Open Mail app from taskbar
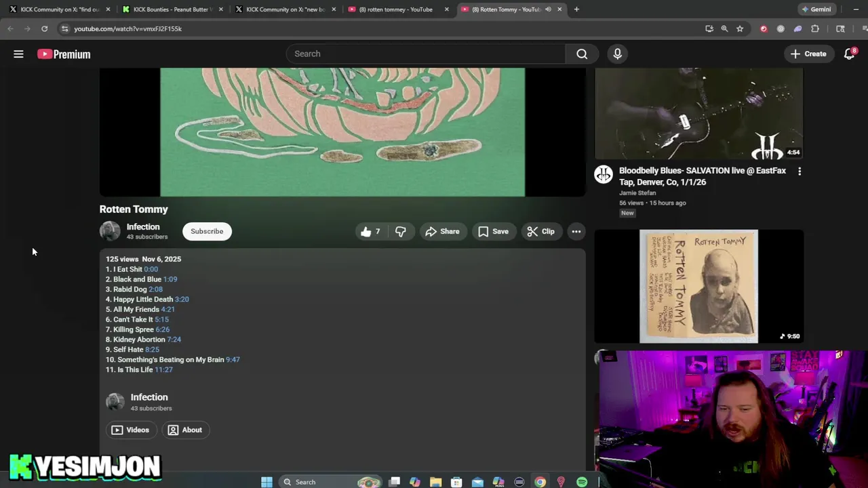 coord(477,482)
